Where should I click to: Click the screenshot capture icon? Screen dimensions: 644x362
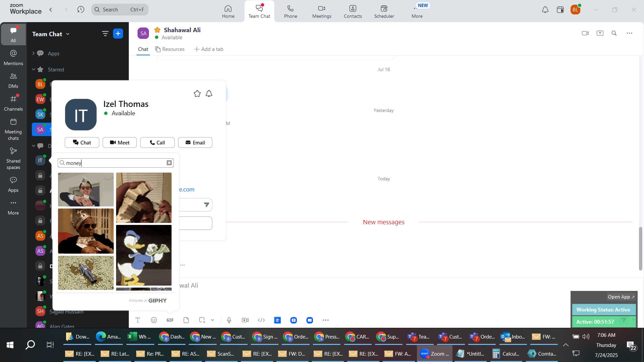point(202,320)
